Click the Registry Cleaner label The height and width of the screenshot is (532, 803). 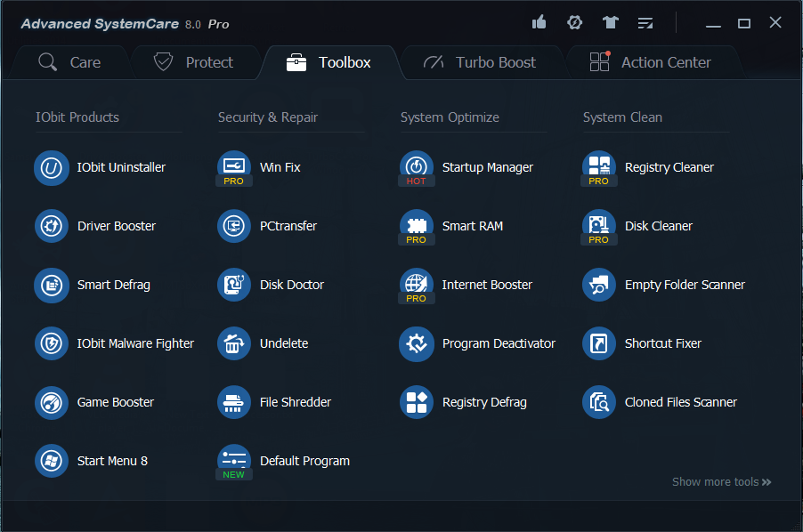[669, 168]
